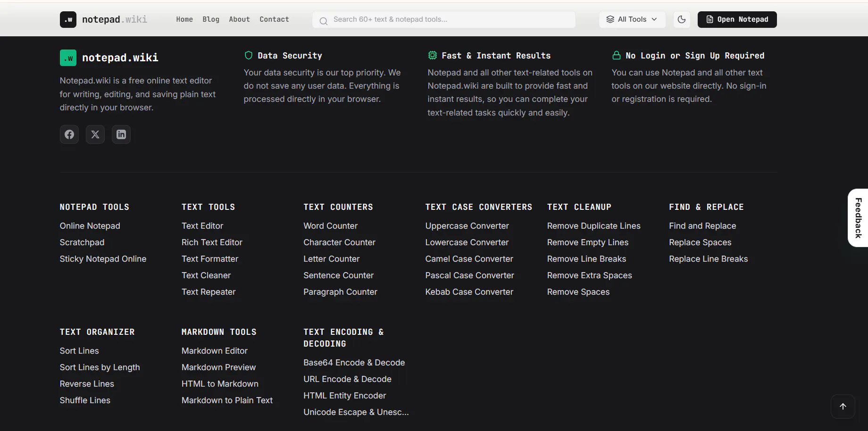Open the Character Counter link
868x431 pixels.
pyautogui.click(x=340, y=242)
